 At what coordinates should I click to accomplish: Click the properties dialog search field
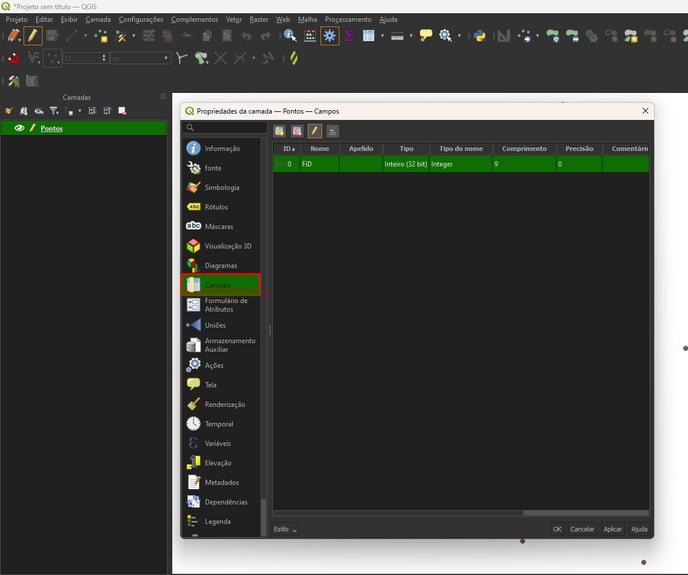tap(225, 127)
